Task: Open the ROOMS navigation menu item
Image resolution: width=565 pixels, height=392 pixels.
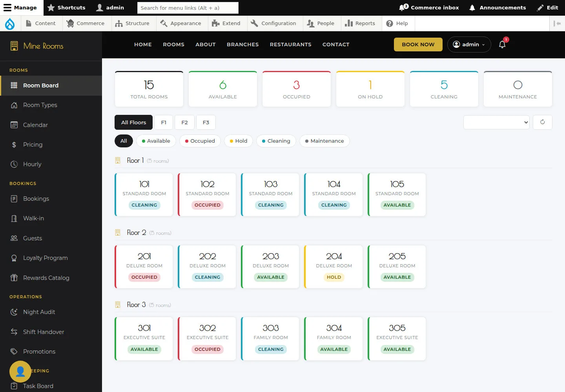Action: [173, 45]
